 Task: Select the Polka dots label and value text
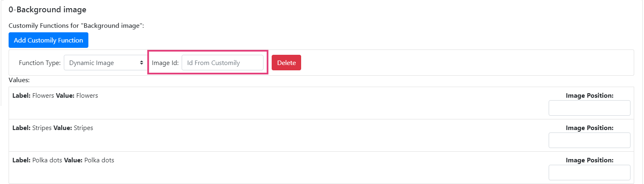(x=63, y=160)
